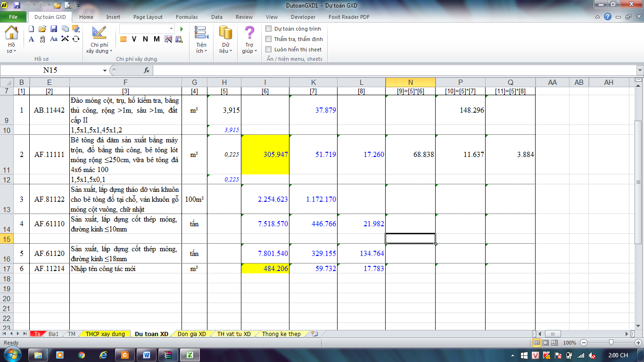The width and height of the screenshot is (644, 362).
Task: Click the Hồ sơ house icon
Action: click(11, 34)
